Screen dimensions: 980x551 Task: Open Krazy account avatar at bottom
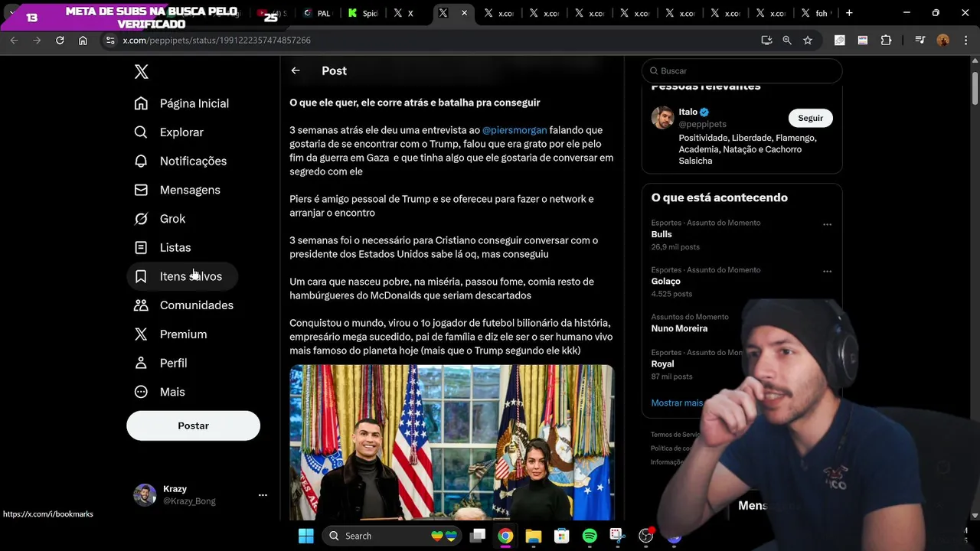(x=145, y=495)
